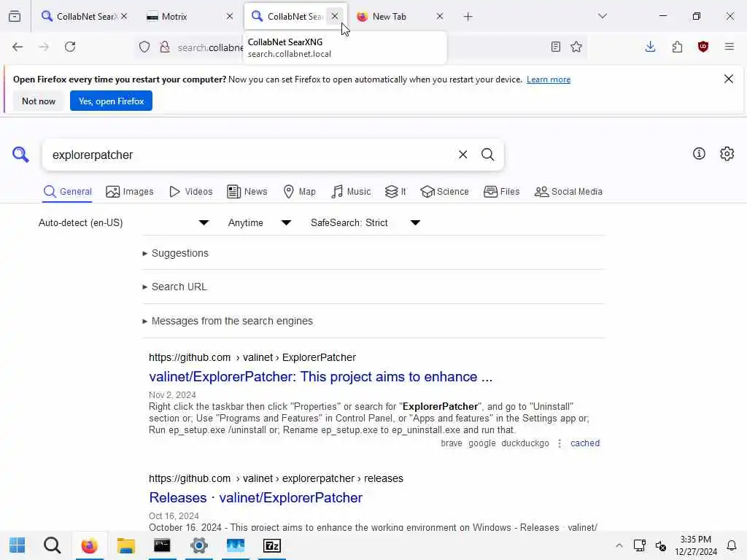747x560 pixels.
Task: Open SearXNG preferences gear icon
Action: [727, 153]
